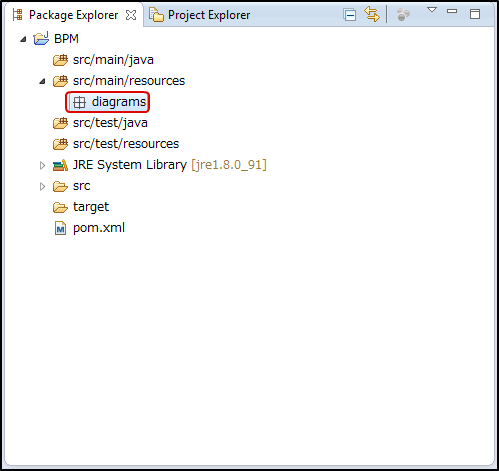This screenshot has height=471, width=499.
Task: Toggle Link with Editor icon
Action: (372, 15)
